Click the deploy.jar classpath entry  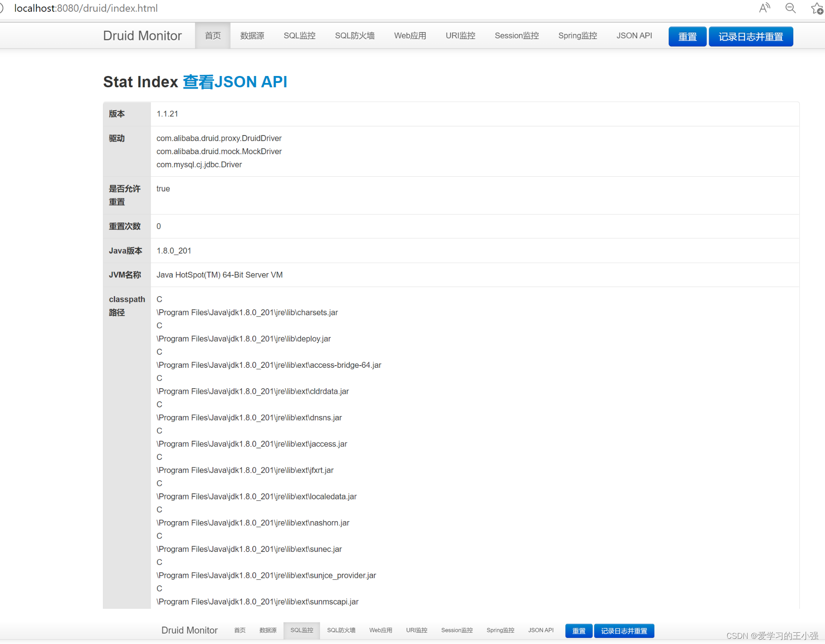(x=244, y=339)
